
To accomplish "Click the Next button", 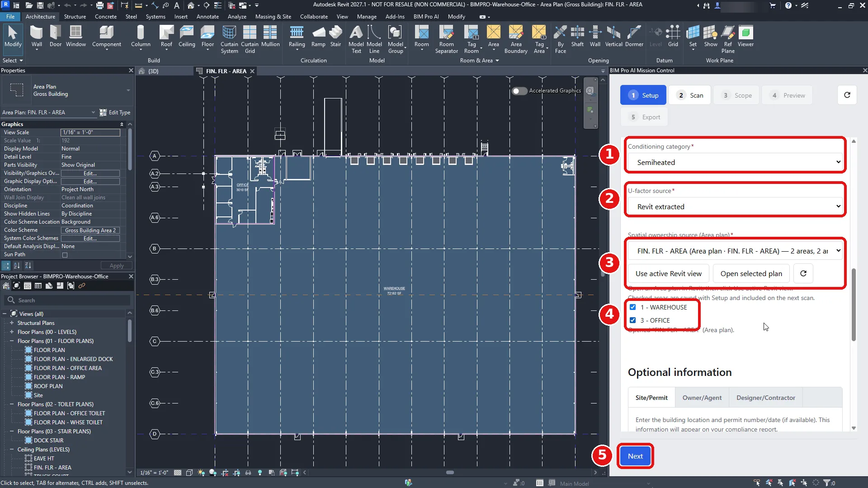I will click(x=635, y=456).
